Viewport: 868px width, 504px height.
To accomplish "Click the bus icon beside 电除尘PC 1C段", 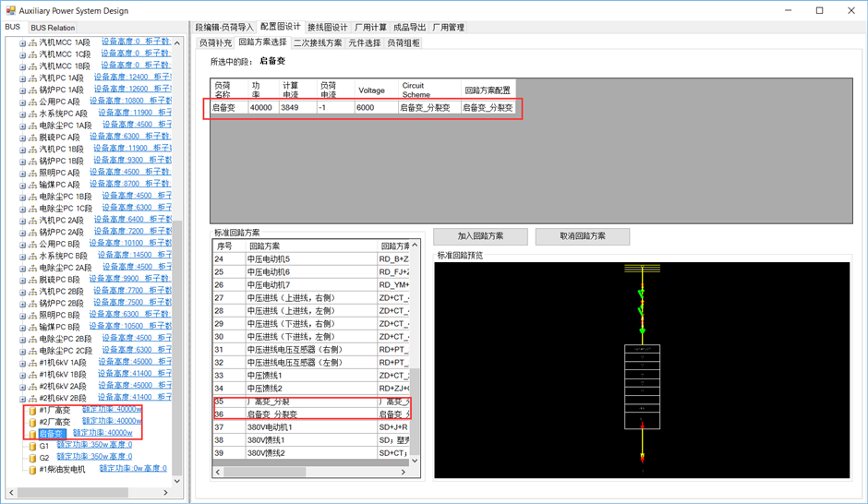I will click(32, 209).
